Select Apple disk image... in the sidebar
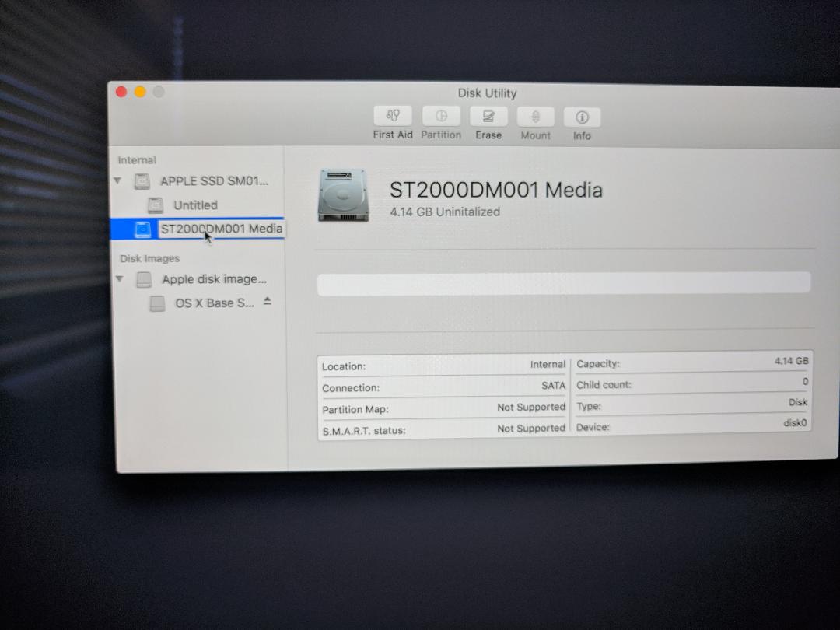Screen dimensions: 840x630 (x=215, y=279)
